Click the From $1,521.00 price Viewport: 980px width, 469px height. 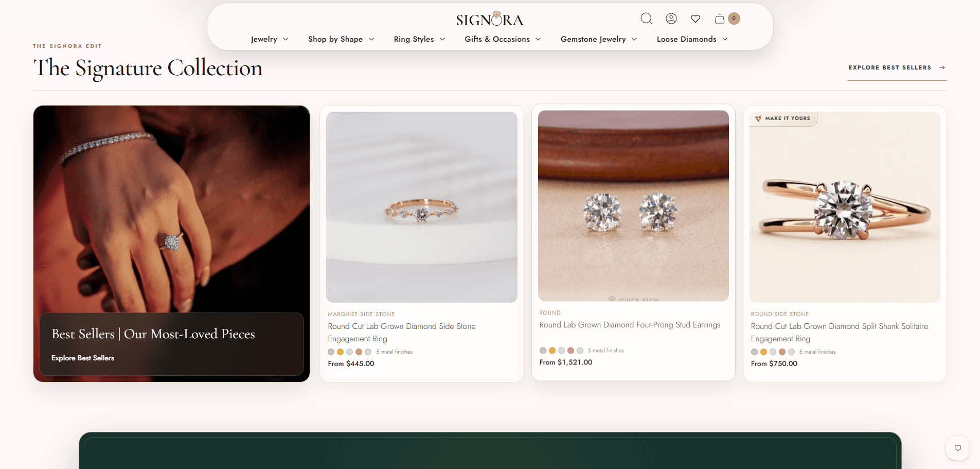[x=565, y=362]
